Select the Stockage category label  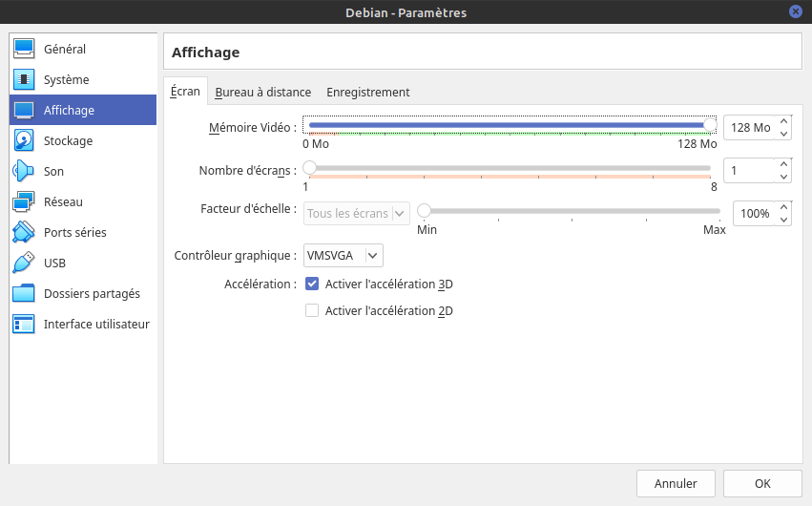[69, 141]
